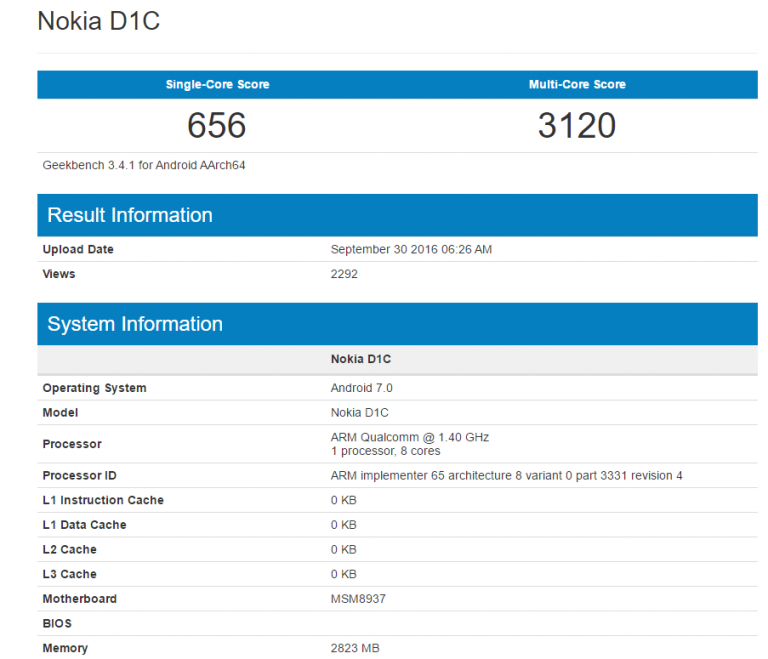
Task: Click the L3 Cache row label
Action: [x=69, y=574]
